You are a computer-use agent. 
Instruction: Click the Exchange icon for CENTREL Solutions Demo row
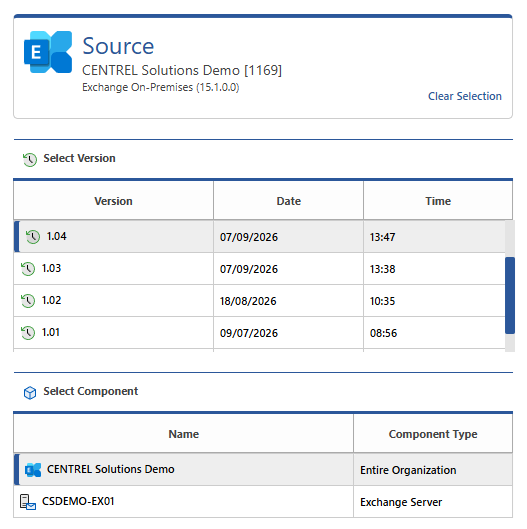tap(33, 470)
